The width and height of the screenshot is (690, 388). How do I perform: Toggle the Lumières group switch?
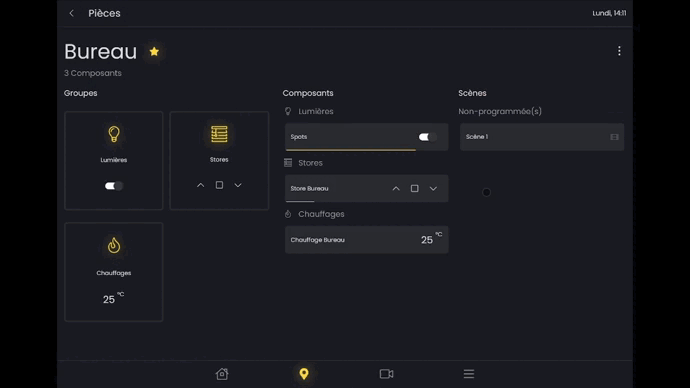tap(114, 186)
